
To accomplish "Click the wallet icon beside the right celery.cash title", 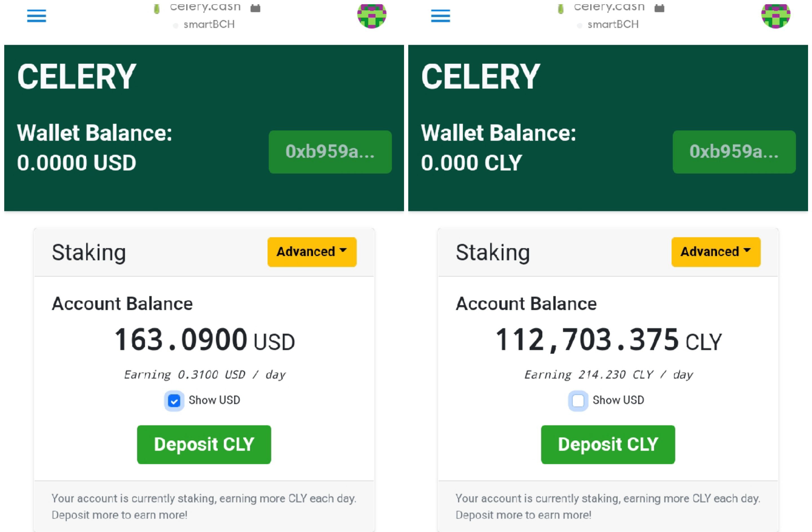I will click(659, 8).
